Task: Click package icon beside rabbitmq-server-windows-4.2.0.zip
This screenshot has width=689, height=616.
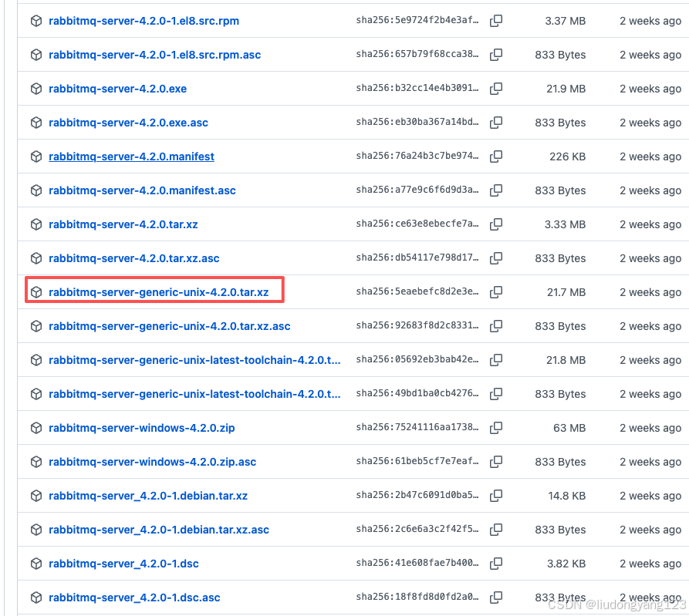Action: pos(36,428)
